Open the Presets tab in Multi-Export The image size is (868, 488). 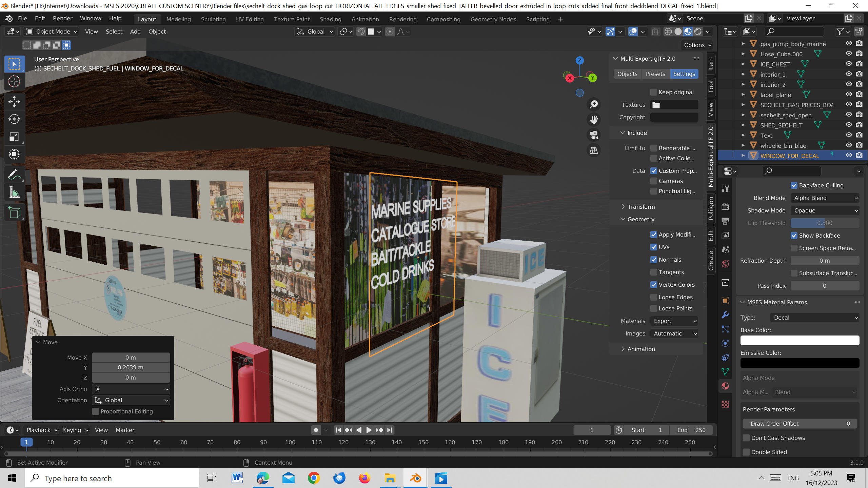655,74
